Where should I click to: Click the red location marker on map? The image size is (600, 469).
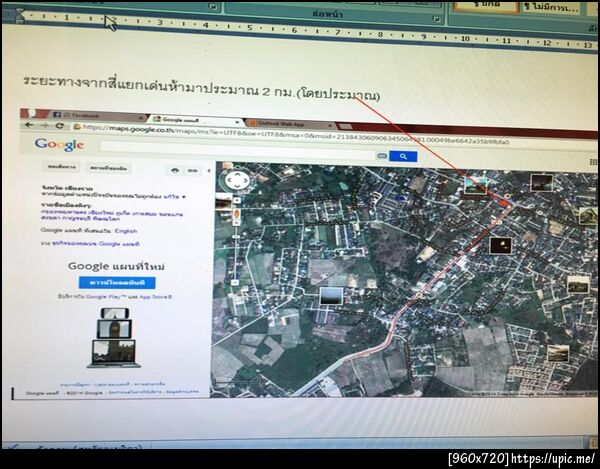[505, 204]
